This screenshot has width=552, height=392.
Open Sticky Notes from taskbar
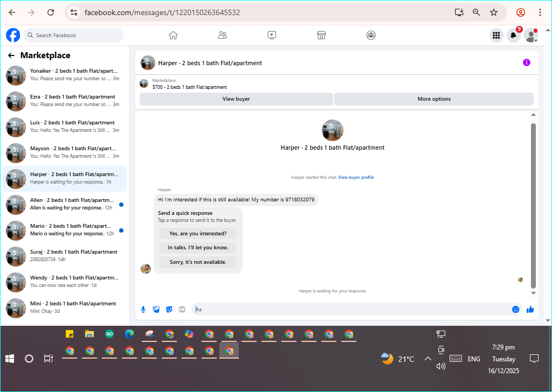coord(70,334)
